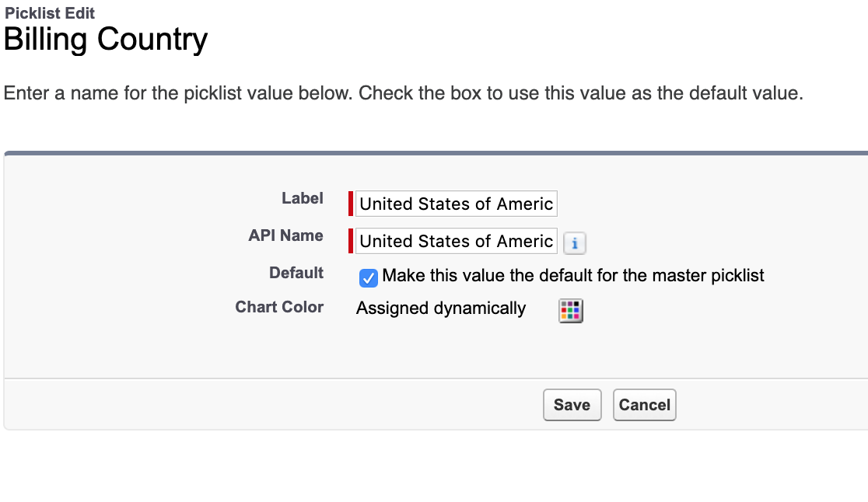Click empty footer area left of Save
868x502 pixels.
pyautogui.click(x=272, y=405)
